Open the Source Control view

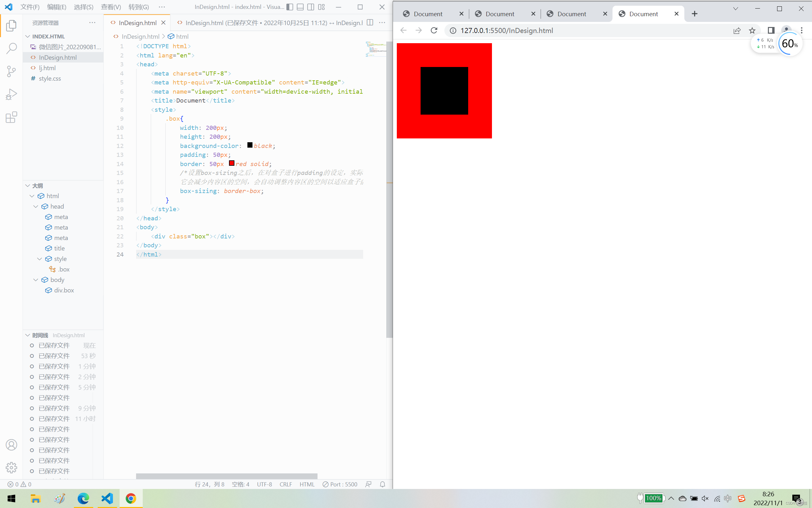[11, 71]
